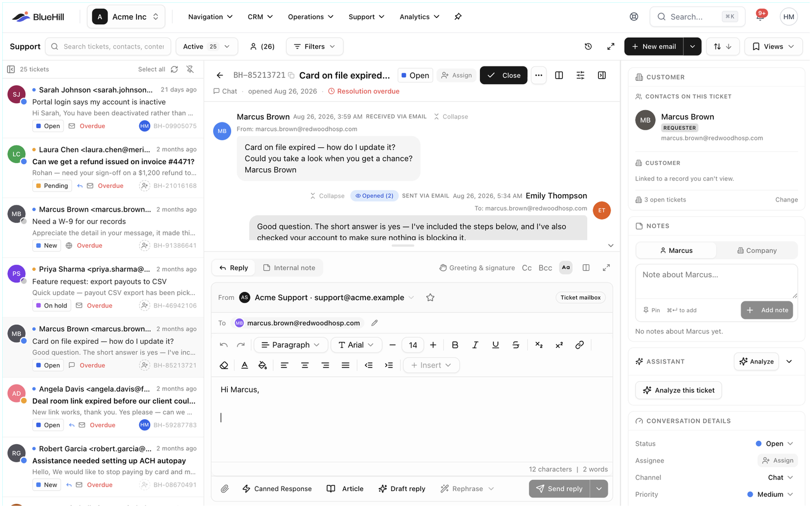Clear formatting with the eraser icon
The height and width of the screenshot is (508, 812).
tap(224, 365)
